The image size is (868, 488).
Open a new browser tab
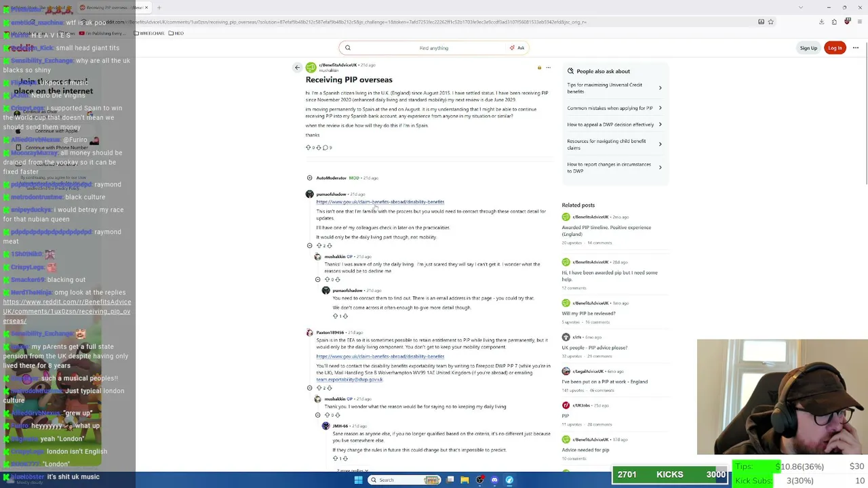pyautogui.click(x=159, y=7)
